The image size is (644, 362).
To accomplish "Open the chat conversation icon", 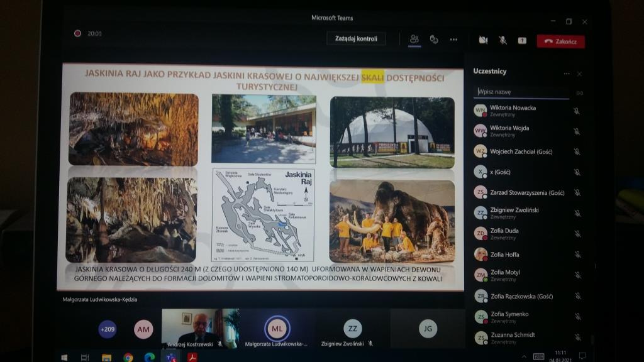I will [x=433, y=39].
